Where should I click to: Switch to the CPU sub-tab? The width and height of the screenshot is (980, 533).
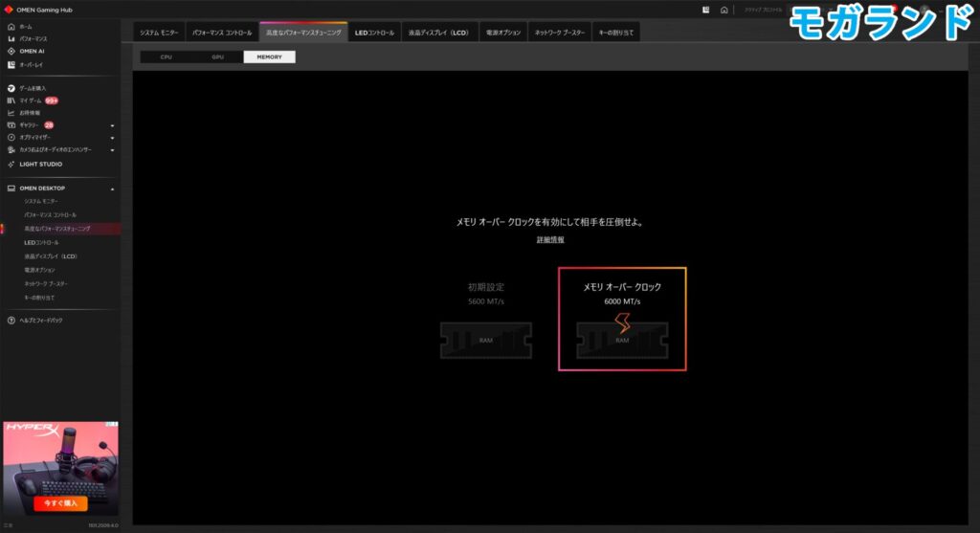166,57
